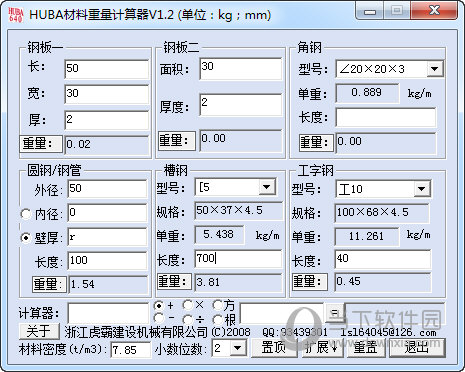Choose the 根 root operator
Image resolution: width=465 pixels, height=372 pixels.
click(218, 320)
